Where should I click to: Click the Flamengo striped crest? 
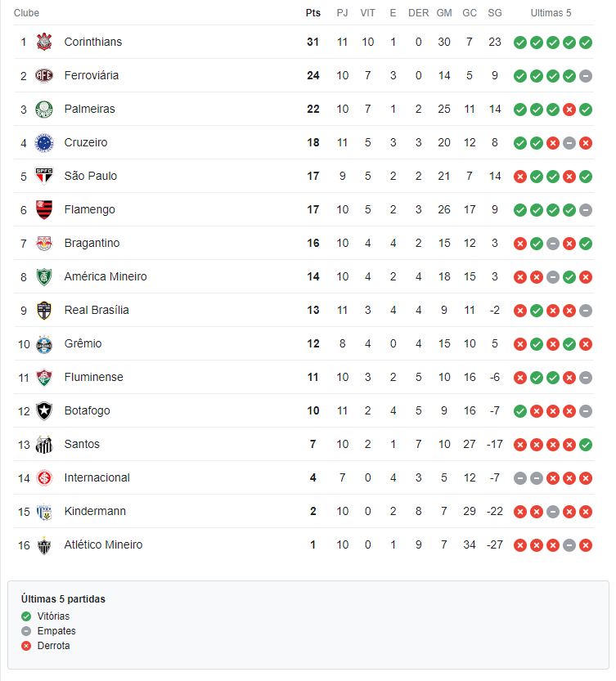click(x=44, y=210)
